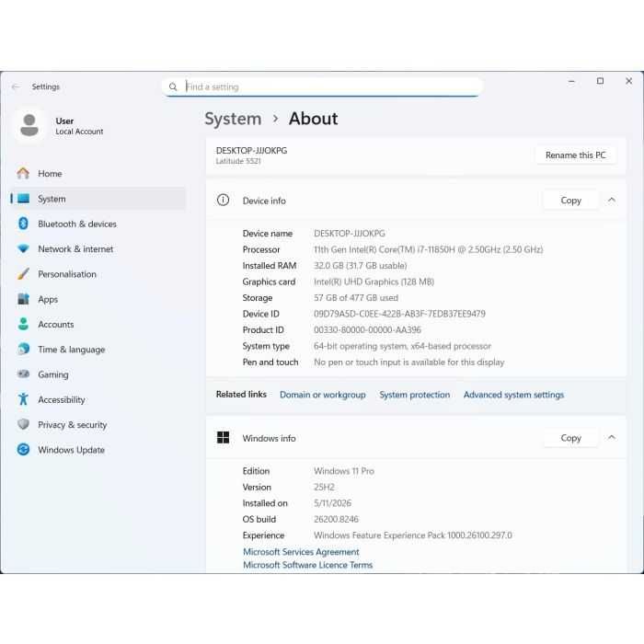The width and height of the screenshot is (644, 644).
Task: Copy the Windows info details
Action: [x=571, y=438]
